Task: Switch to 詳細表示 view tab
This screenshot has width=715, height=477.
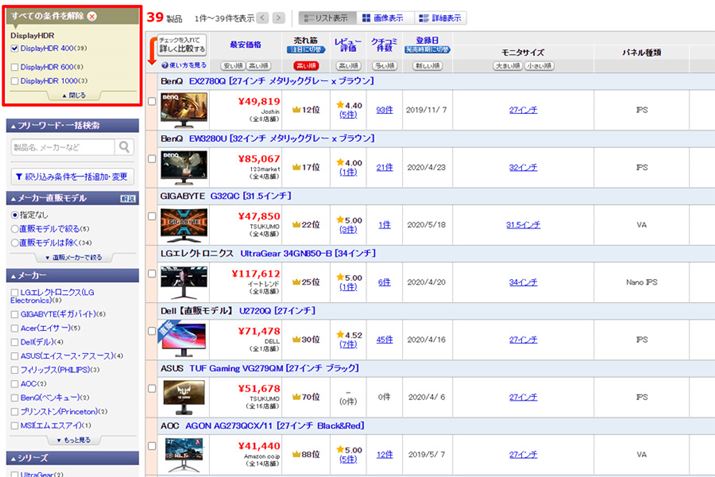Action: (440, 18)
